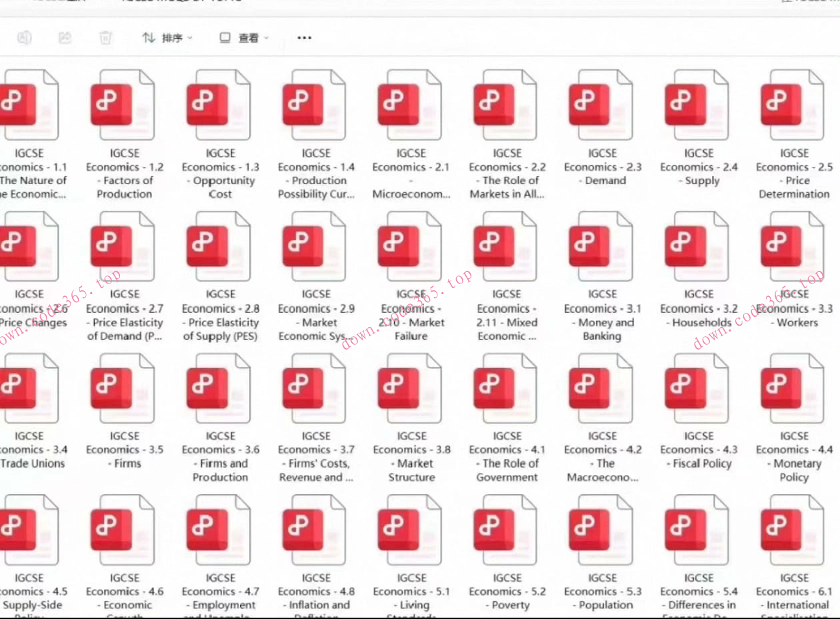Open the ... more options menu
The image size is (840, 619).
coord(304,38)
